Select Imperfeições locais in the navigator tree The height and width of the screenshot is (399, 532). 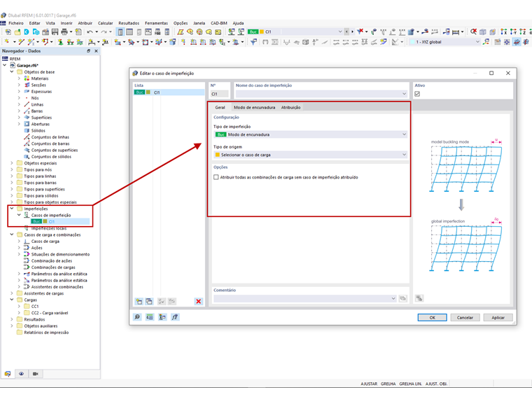[48, 228]
